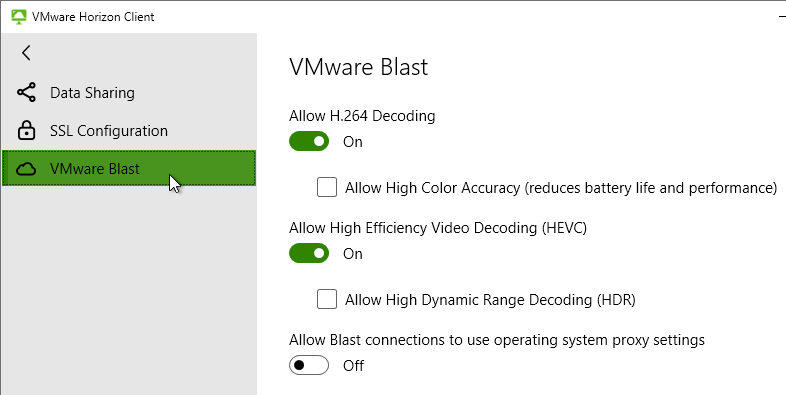Disable the High Efficiency Video Decoding toggle
This screenshot has width=786, height=395.
point(309,253)
